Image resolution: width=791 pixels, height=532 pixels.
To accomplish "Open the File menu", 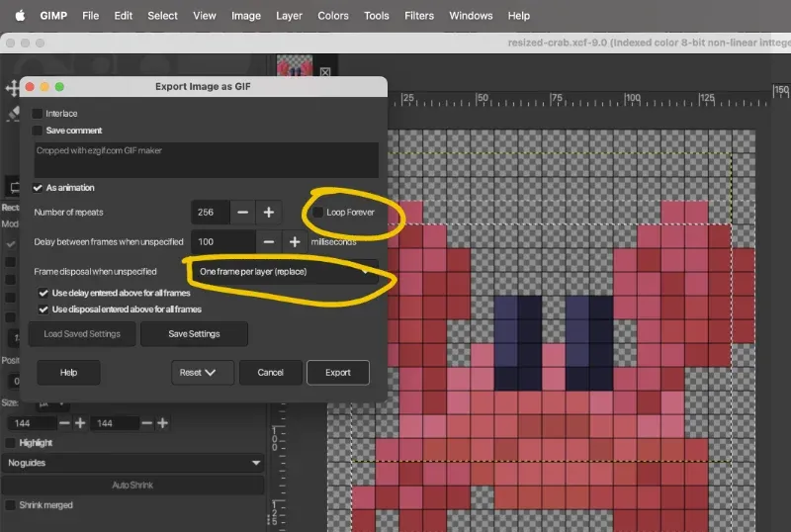I will click(x=91, y=16).
